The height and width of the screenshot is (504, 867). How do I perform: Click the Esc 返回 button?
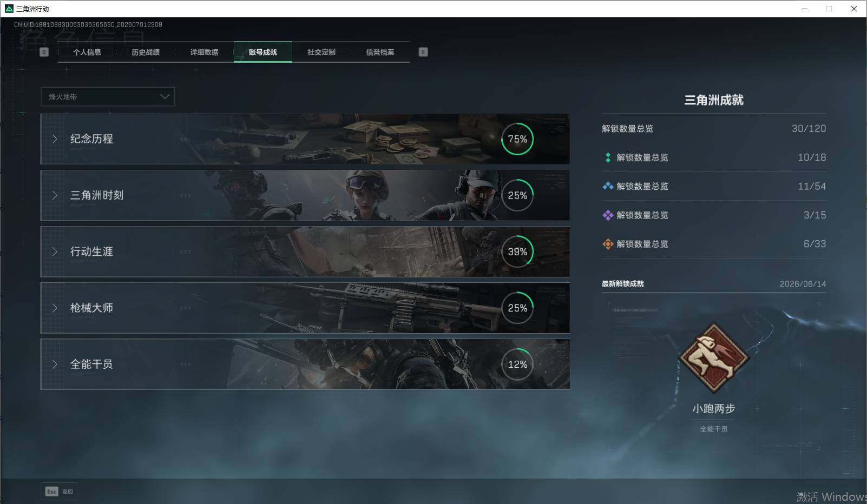click(59, 491)
